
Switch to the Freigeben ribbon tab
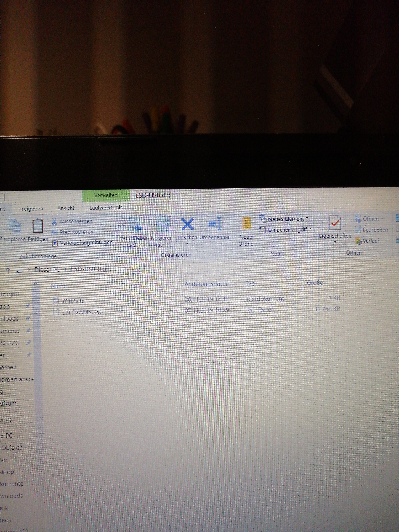pos(31,209)
